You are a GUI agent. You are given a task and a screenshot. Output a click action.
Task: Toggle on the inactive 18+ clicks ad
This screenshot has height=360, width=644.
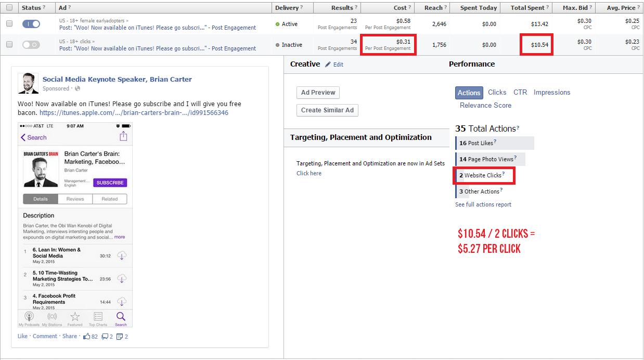coord(31,45)
